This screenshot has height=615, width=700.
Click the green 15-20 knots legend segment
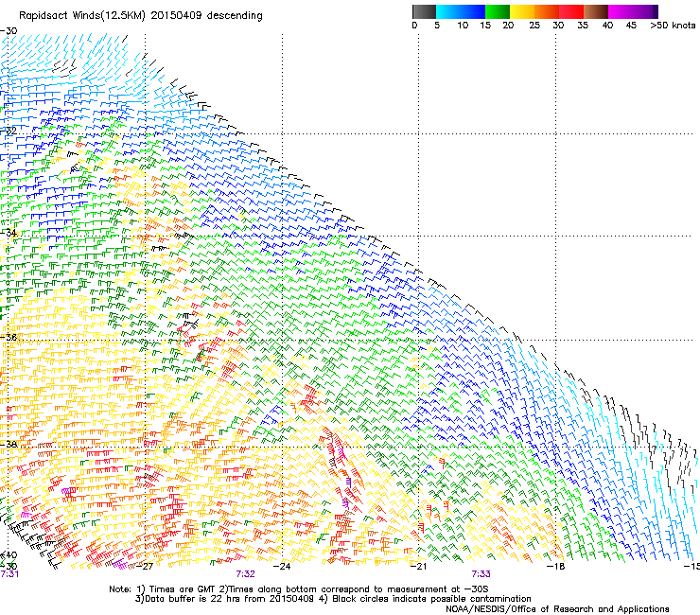click(498, 11)
